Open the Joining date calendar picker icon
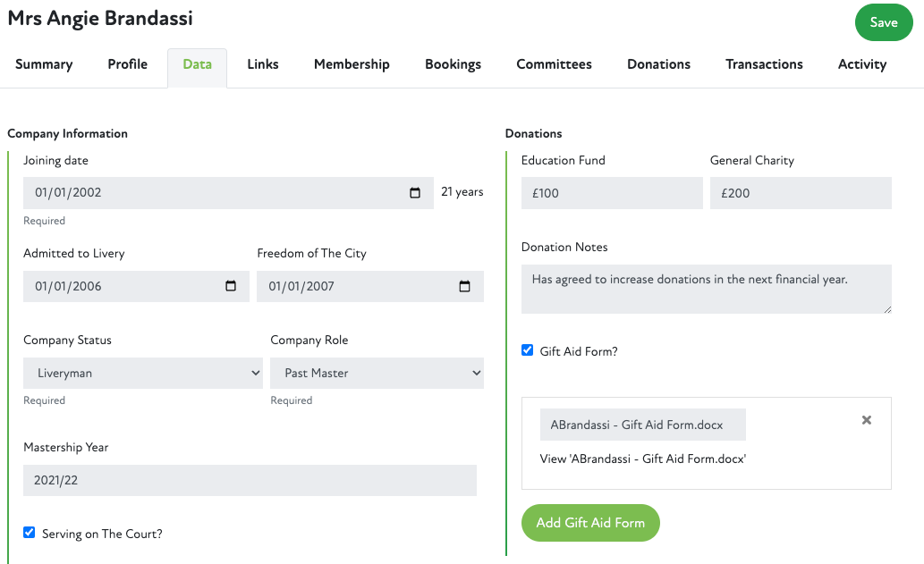Image resolution: width=924 pixels, height=564 pixels. (x=415, y=193)
